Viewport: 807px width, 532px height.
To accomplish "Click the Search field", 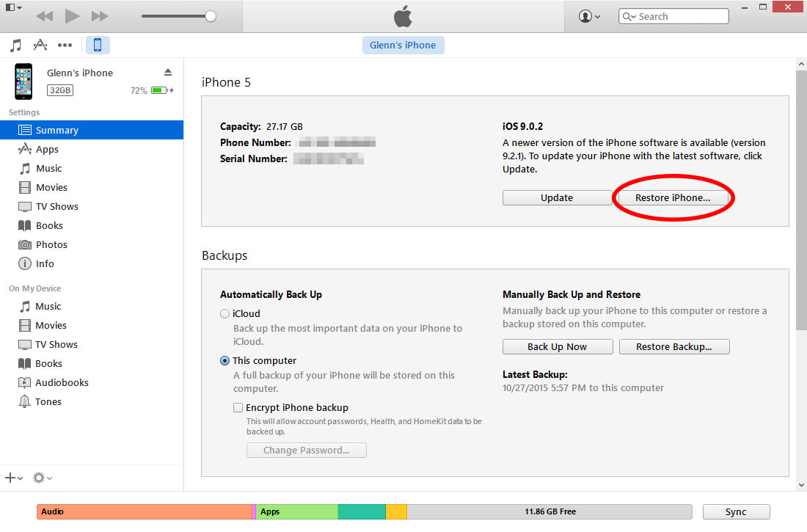I will pos(673,16).
